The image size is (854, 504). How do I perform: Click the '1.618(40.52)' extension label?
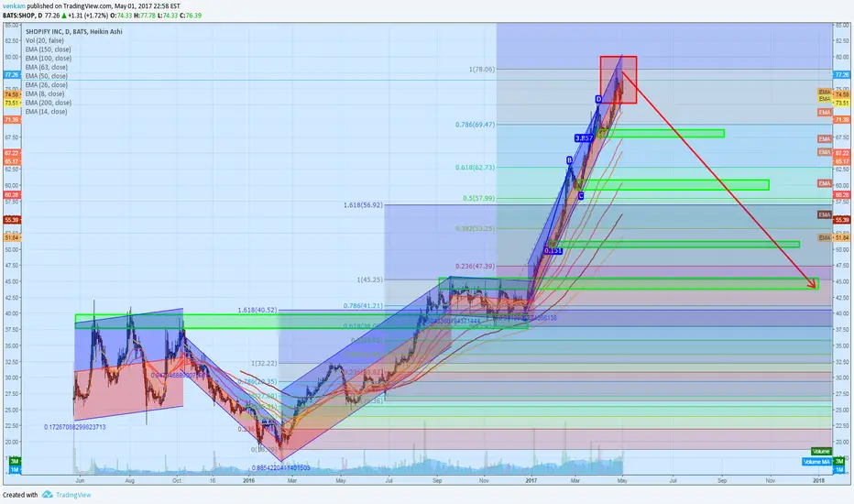pyautogui.click(x=257, y=310)
